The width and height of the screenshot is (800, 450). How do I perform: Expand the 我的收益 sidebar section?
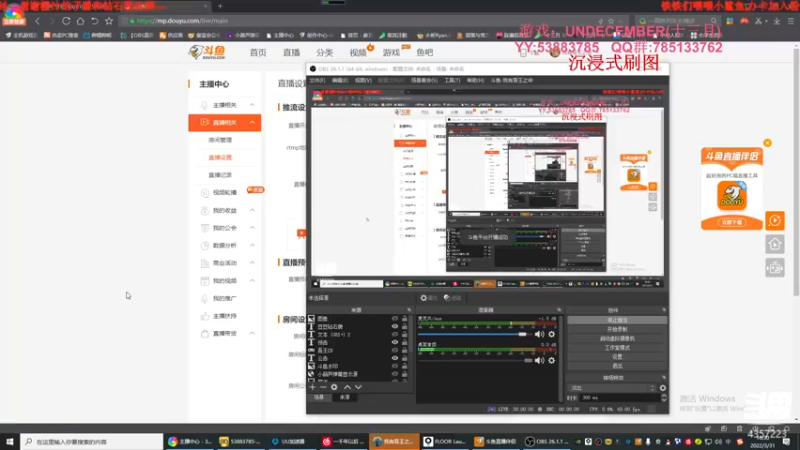click(252, 210)
